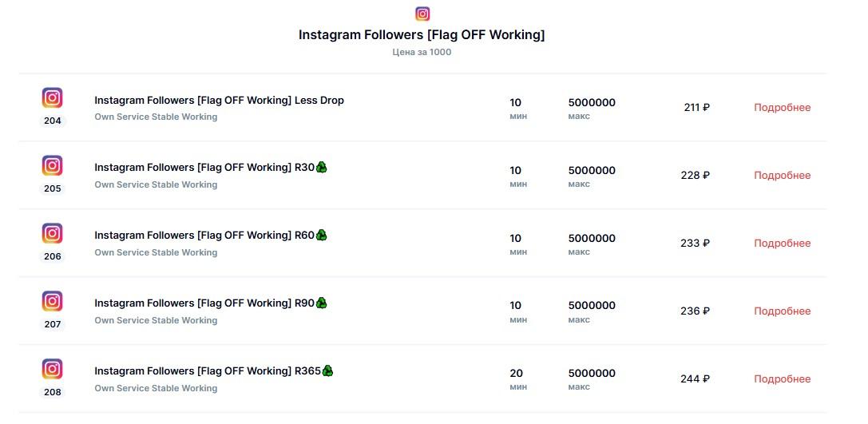Open Подробнее for the R90 service
The image size is (868, 424).
click(x=783, y=311)
